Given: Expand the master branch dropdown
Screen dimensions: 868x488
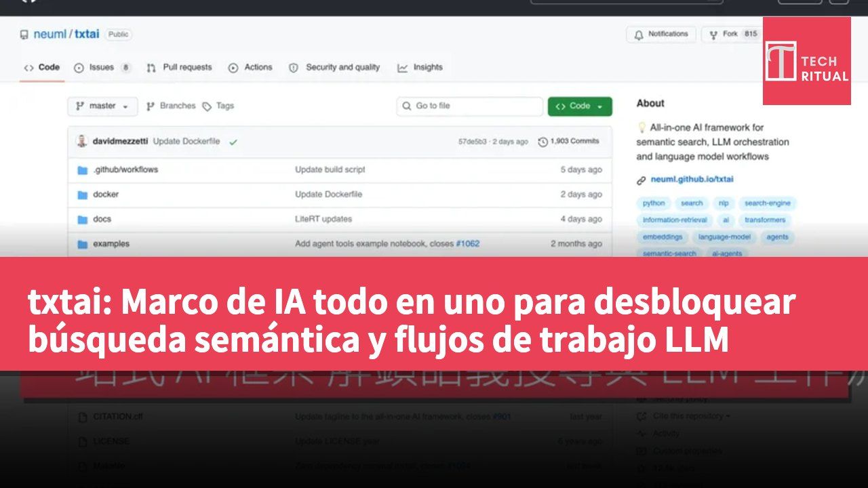Looking at the screenshot, I should coord(102,106).
